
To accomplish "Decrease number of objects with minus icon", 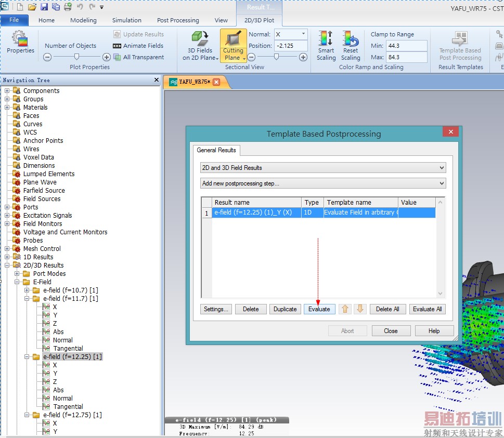I will (x=47, y=57).
